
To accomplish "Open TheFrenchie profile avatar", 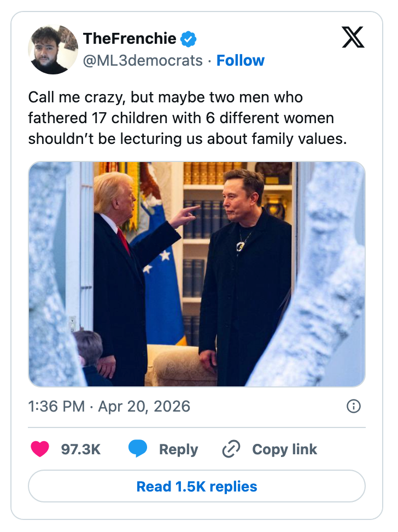I will [x=53, y=49].
